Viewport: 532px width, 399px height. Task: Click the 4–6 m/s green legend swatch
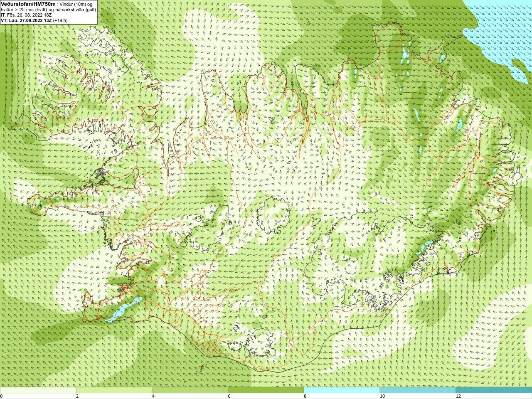click(190, 390)
